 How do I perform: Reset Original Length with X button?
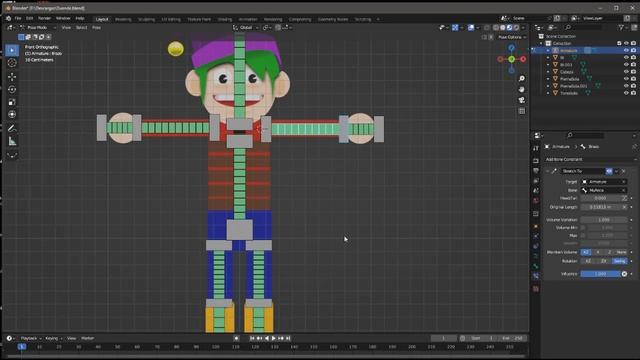[624, 207]
